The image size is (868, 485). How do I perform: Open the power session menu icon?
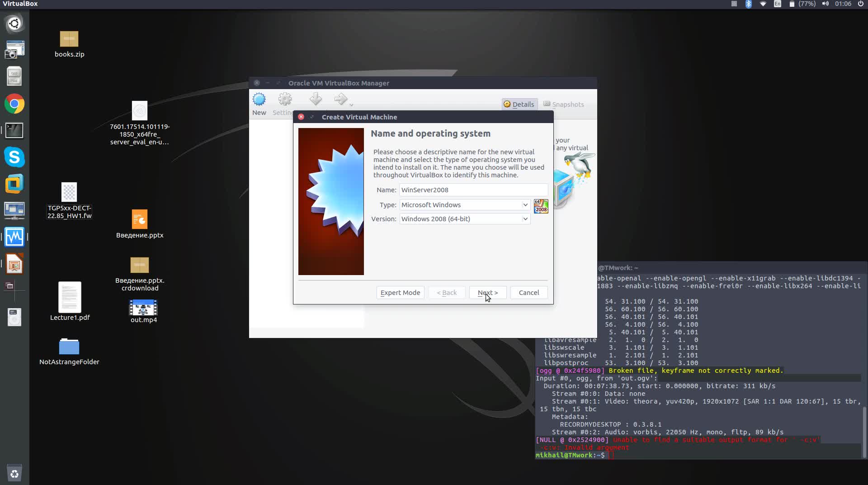coord(861,4)
